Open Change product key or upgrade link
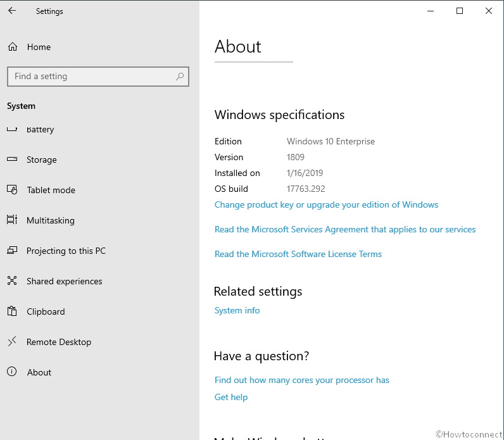The height and width of the screenshot is (440, 504). 326,204
